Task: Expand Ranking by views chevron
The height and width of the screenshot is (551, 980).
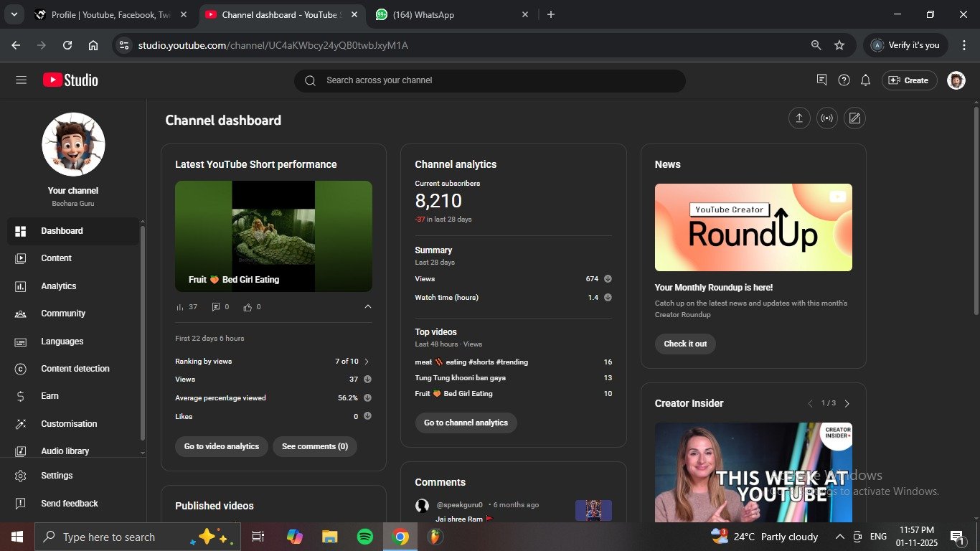Action: pyautogui.click(x=367, y=362)
